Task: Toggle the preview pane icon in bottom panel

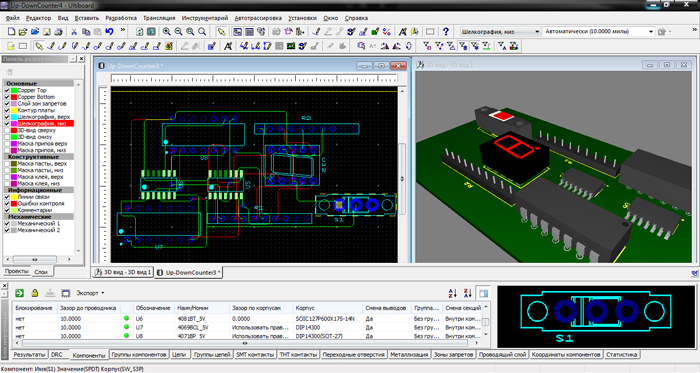Action: click(x=483, y=293)
